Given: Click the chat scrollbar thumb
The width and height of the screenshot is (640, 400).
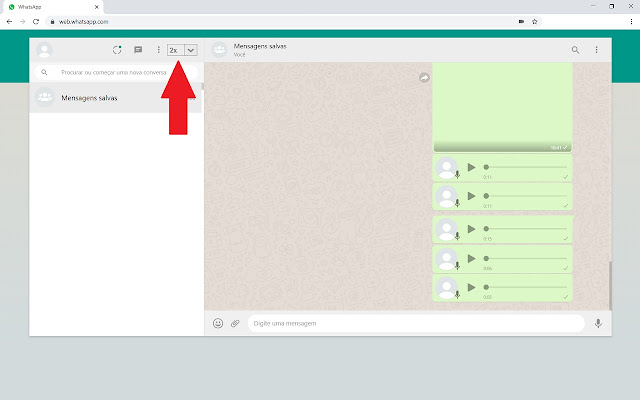Looking at the screenshot, I should [610, 286].
